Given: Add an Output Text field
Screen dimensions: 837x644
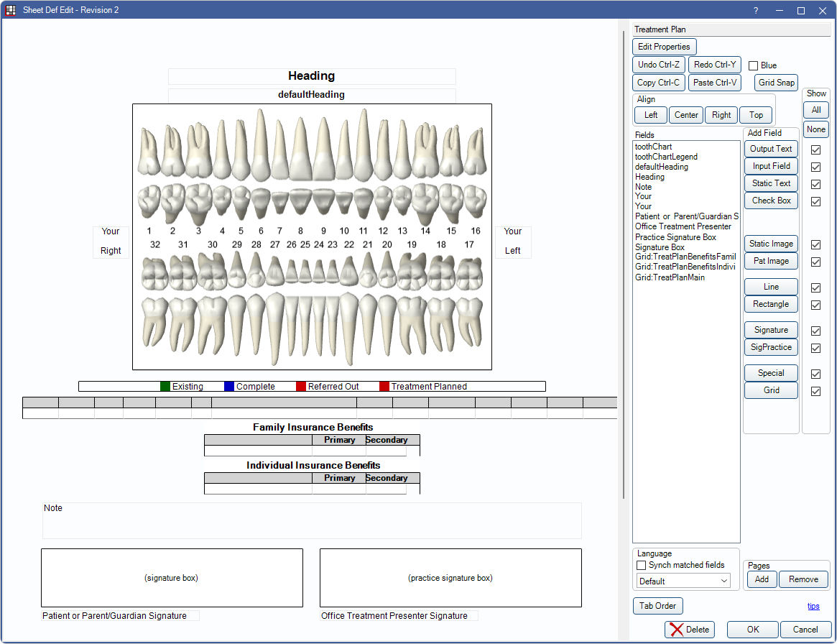Looking at the screenshot, I should click(770, 149).
